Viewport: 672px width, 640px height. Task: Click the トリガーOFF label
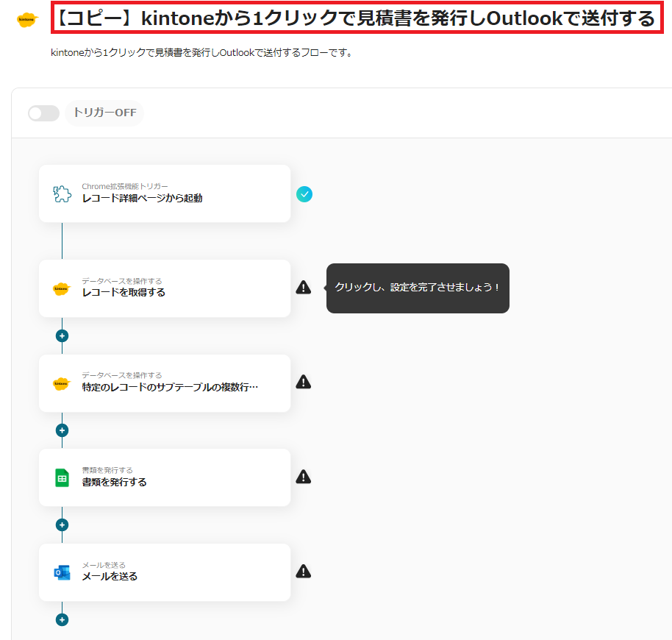(104, 113)
